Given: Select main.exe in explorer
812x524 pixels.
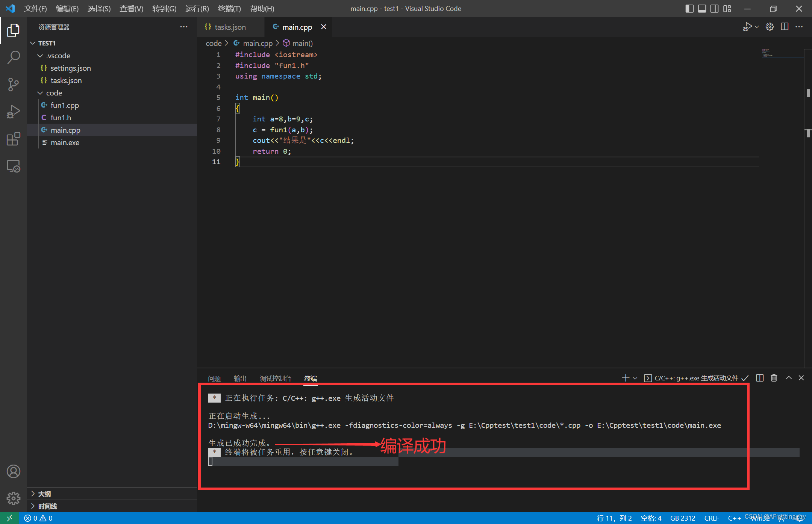Looking at the screenshot, I should (x=112, y=142).
